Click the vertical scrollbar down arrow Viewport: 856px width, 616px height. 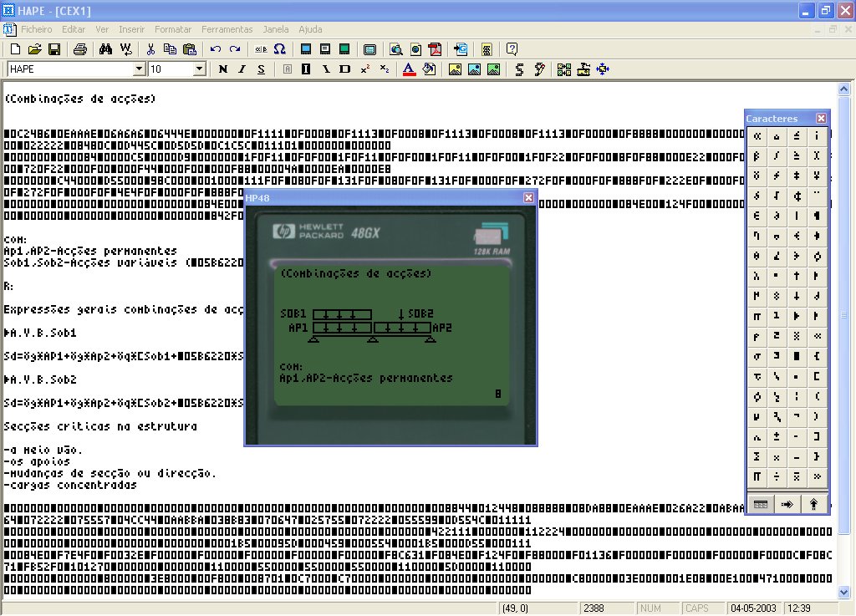[x=844, y=592]
